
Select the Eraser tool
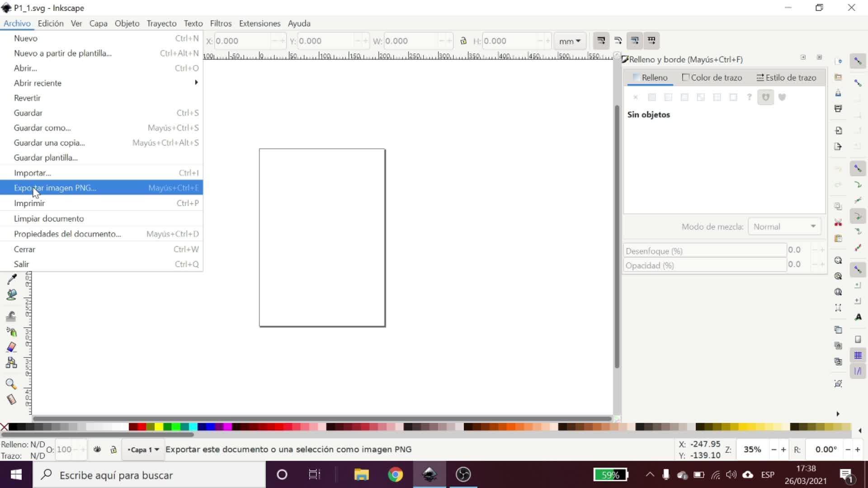pyautogui.click(x=11, y=347)
